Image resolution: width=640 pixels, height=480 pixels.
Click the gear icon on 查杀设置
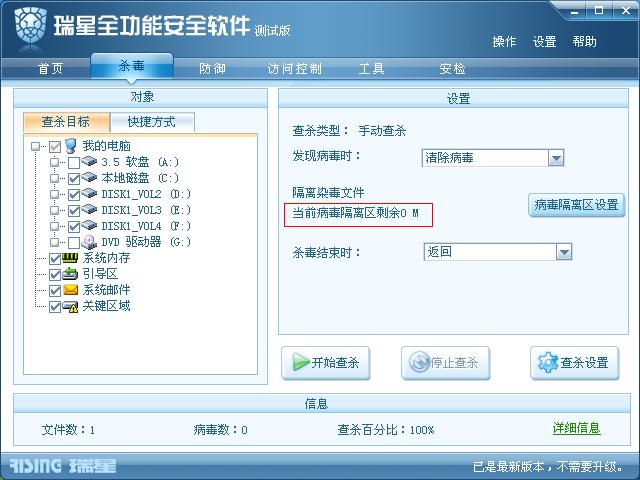tap(548, 362)
